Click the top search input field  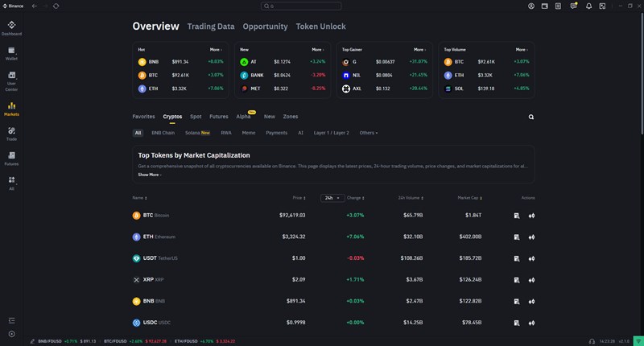pos(322,6)
